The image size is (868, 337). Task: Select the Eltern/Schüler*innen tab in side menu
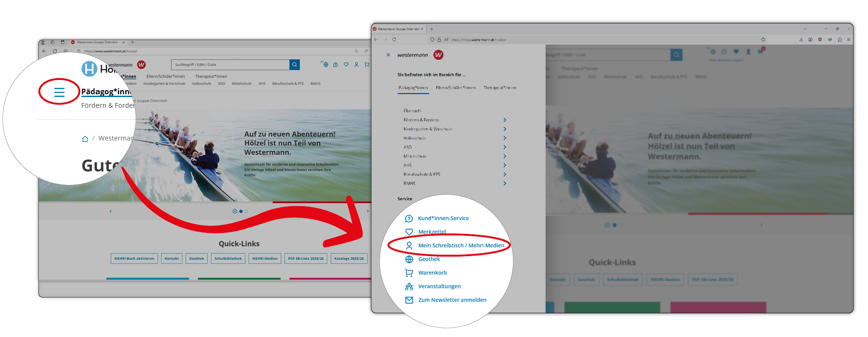[x=456, y=88]
